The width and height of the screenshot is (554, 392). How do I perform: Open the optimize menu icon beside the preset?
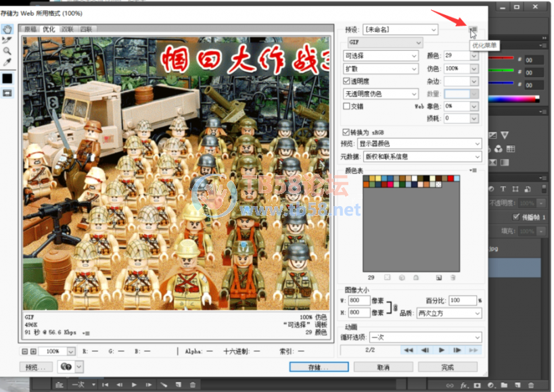point(473,29)
